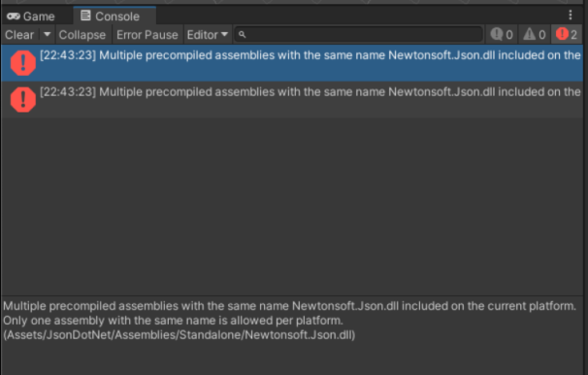This screenshot has height=375, width=588.
Task: Select the second unhighlighted Newtonsoft.Json.dll error row
Action: pos(292,99)
